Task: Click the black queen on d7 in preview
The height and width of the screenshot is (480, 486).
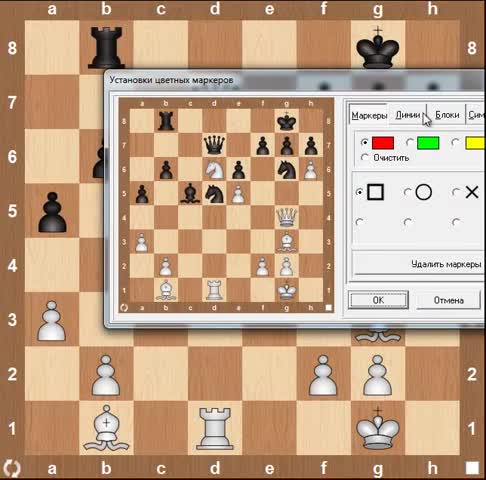Action: pyautogui.click(x=214, y=145)
